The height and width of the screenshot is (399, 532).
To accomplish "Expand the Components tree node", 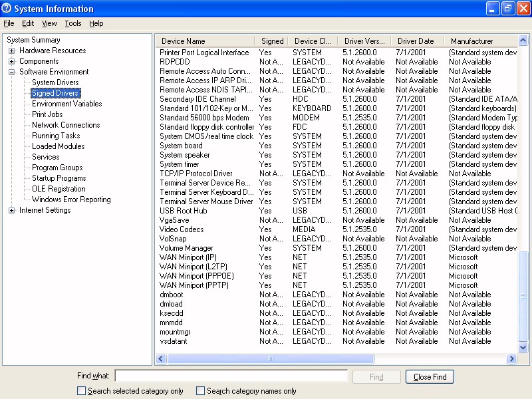I will (12, 61).
